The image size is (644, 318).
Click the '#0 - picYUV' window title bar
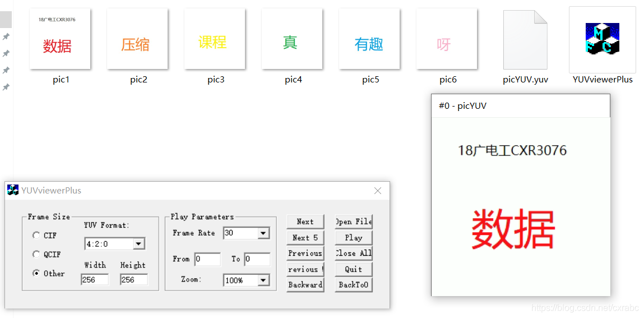(x=520, y=106)
